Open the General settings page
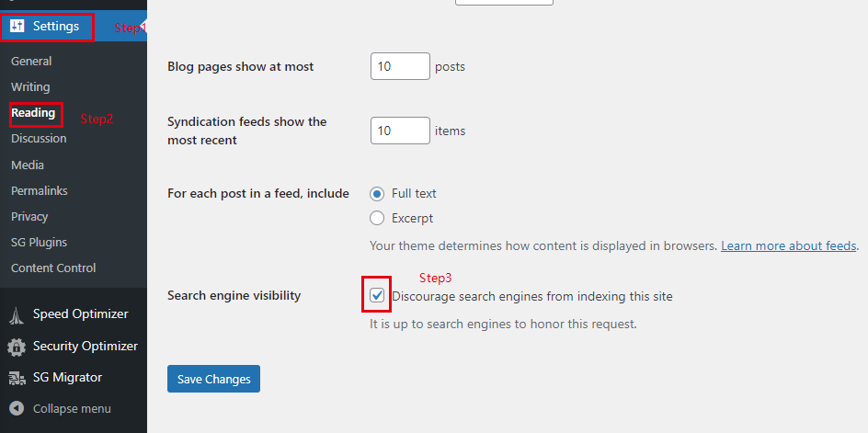 pyautogui.click(x=31, y=62)
